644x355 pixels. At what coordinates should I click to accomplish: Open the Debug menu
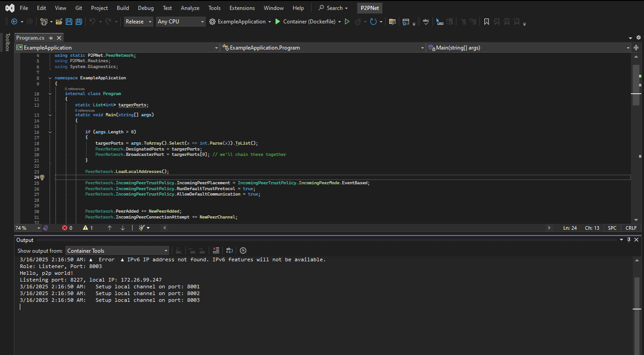click(145, 8)
